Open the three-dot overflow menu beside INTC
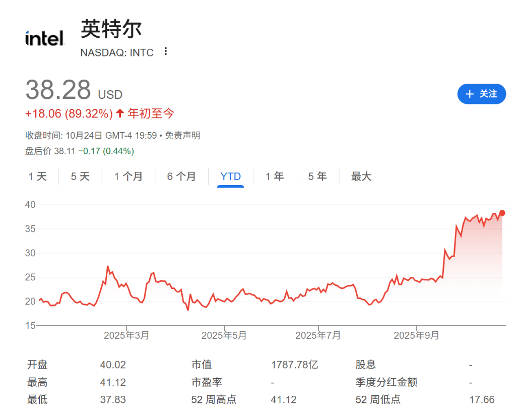This screenshot has height=420, width=516. click(x=166, y=52)
